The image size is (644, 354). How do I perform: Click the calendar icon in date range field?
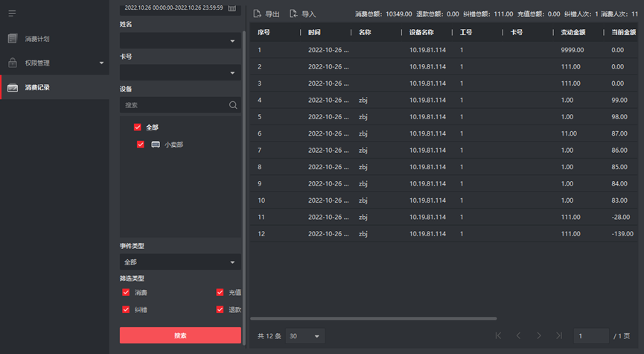(x=232, y=7)
